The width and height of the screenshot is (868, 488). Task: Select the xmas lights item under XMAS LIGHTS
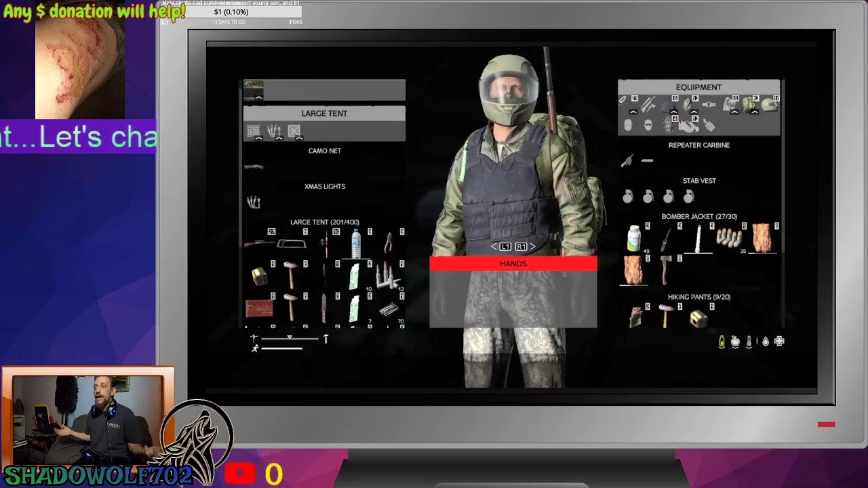point(254,202)
